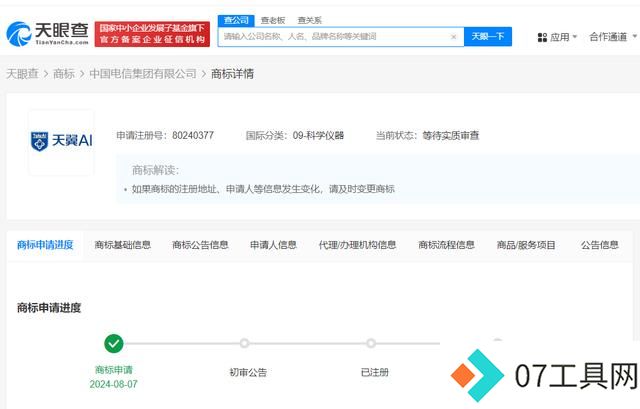Screen dimensions: 640x409
Task: Click the 商标解读 heading
Action: 155,170
